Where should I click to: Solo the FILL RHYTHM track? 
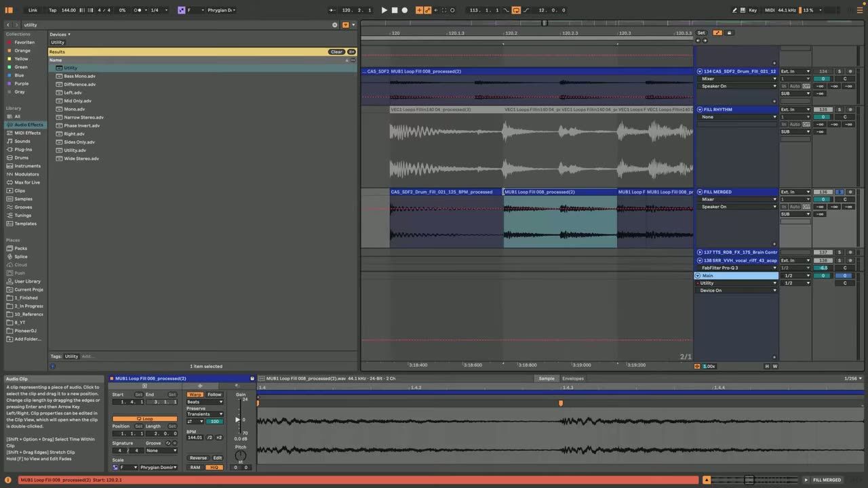click(x=839, y=109)
